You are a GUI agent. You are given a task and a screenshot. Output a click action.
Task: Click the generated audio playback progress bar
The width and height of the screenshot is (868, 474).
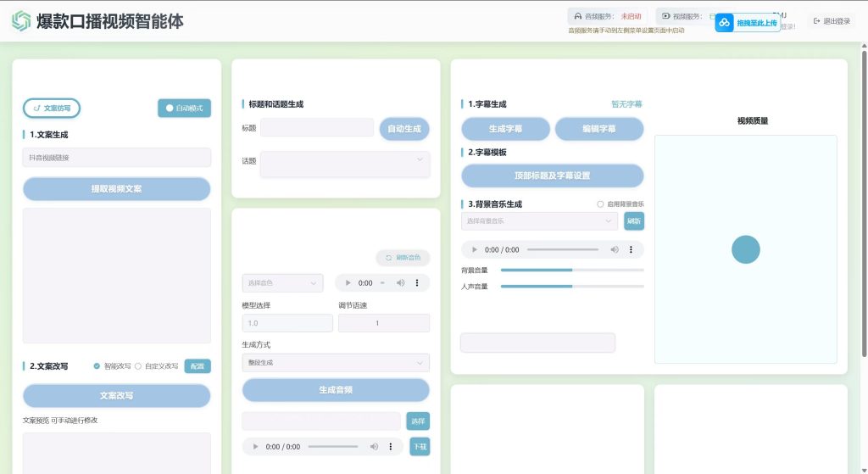pyautogui.click(x=332, y=446)
